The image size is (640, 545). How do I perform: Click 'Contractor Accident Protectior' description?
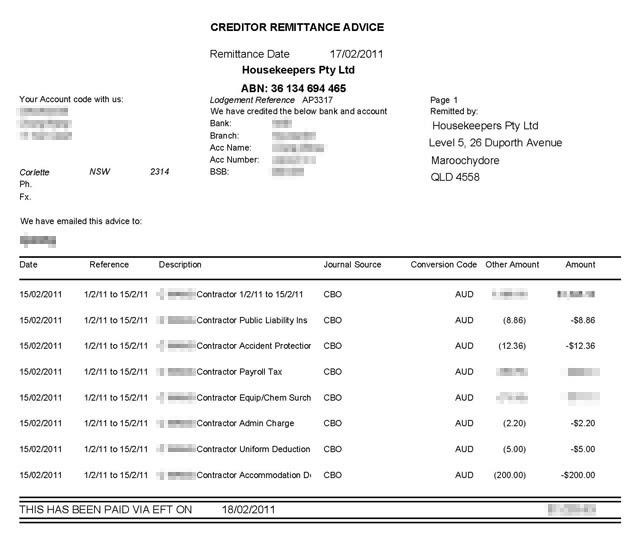tap(253, 346)
